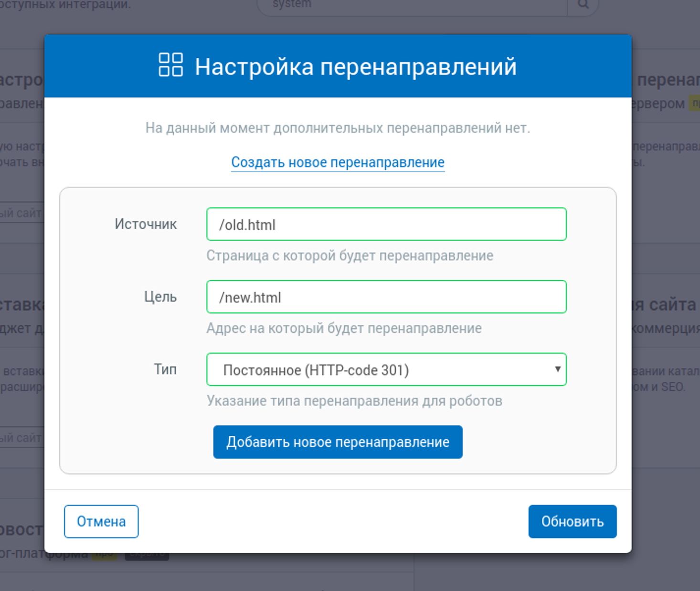Click the 'Настройка перенаправлений' dialog title
Image resolution: width=700 pixels, height=591 pixels.
356,66
